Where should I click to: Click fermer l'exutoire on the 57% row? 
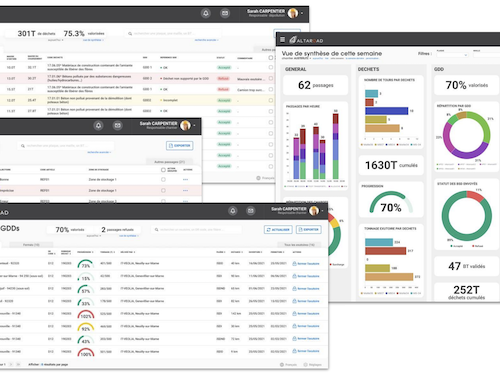point(306,289)
